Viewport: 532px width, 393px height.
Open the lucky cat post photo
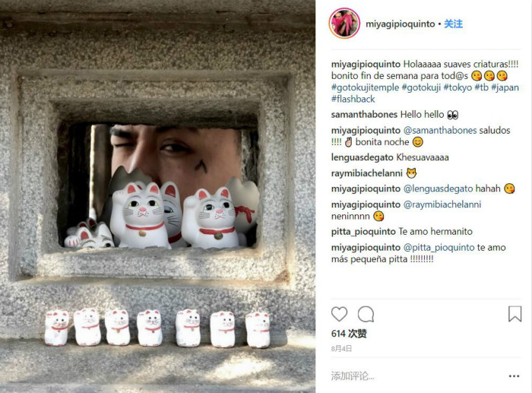[x=158, y=196]
